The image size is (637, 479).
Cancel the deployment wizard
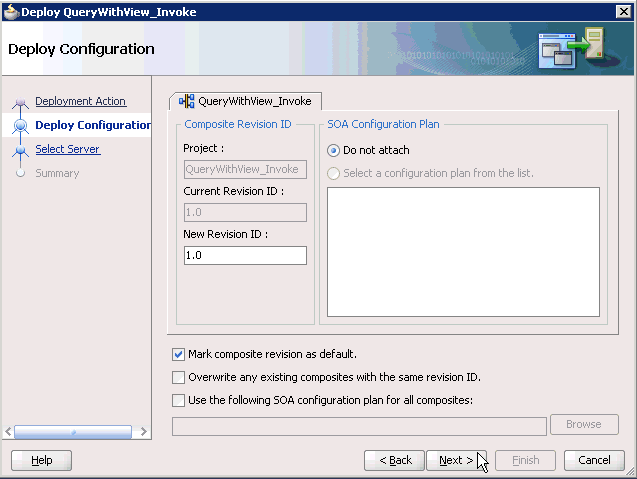594,460
